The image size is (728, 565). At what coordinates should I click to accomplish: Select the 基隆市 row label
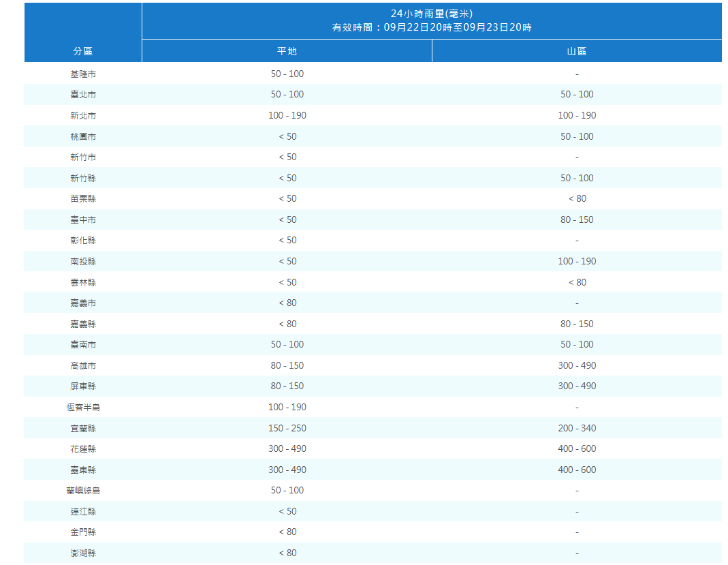(83, 74)
